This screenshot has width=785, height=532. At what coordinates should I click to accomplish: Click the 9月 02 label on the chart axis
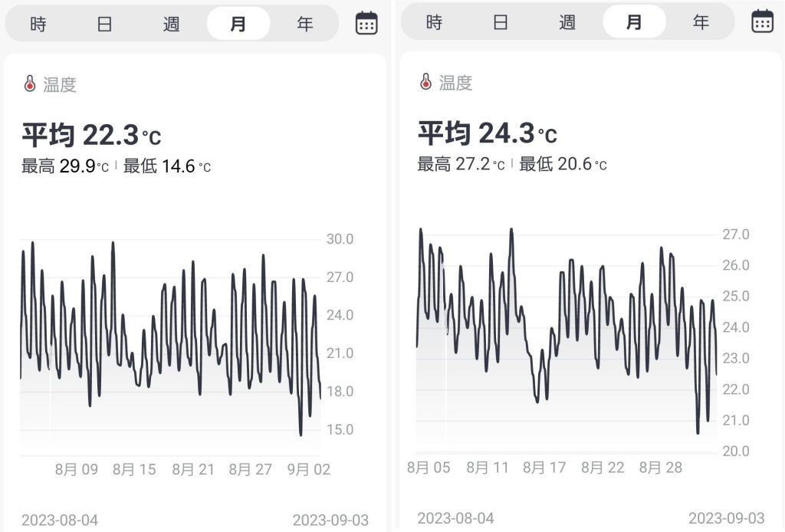pos(310,469)
